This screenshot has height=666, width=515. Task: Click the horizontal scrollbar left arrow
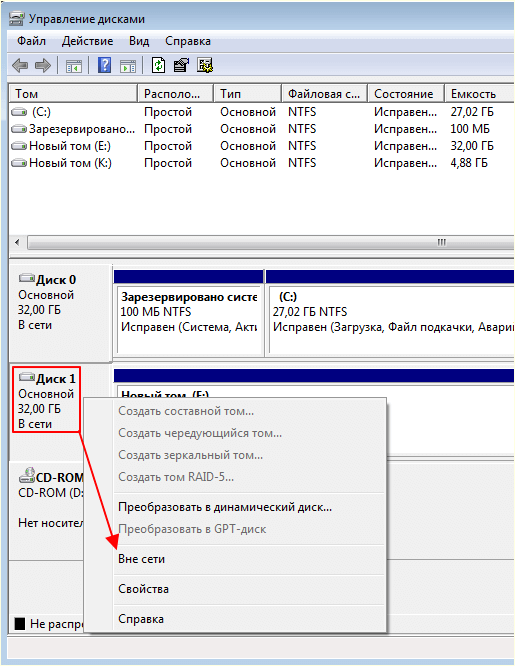click(x=17, y=243)
